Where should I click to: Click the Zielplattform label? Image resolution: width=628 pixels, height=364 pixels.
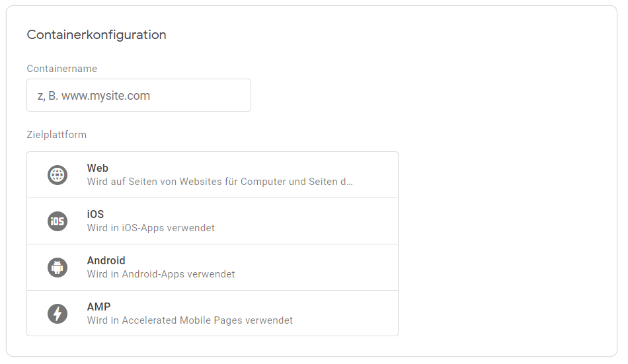tap(56, 135)
